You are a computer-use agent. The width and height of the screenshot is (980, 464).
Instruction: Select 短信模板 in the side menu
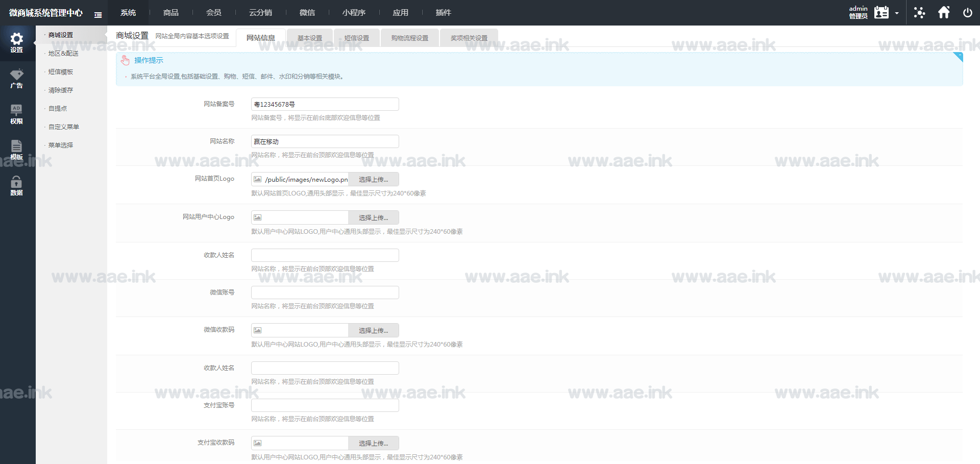pyautogui.click(x=61, y=72)
